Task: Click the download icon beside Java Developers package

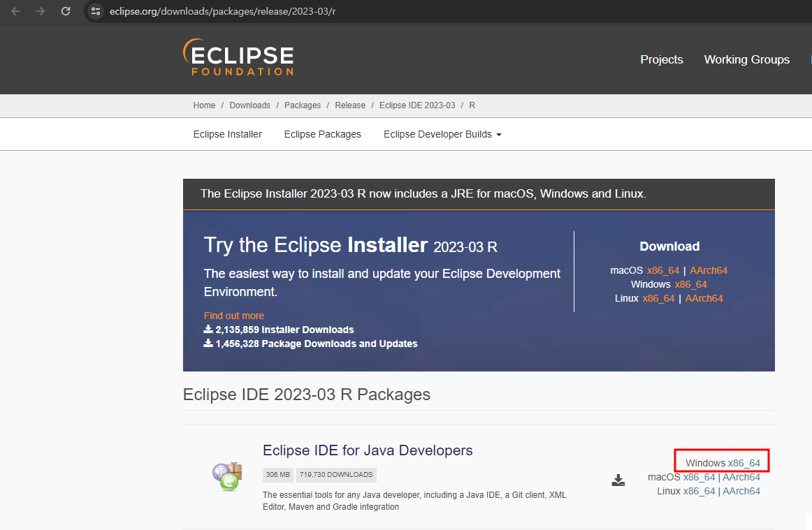Action: pyautogui.click(x=618, y=480)
